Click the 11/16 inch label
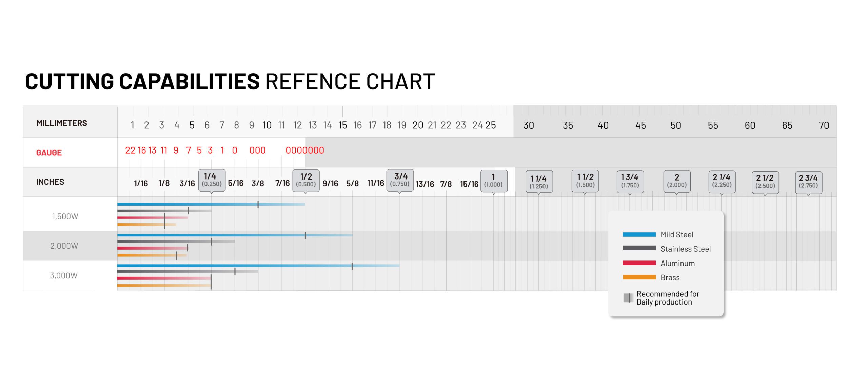This screenshot has width=868, height=377. (x=376, y=183)
